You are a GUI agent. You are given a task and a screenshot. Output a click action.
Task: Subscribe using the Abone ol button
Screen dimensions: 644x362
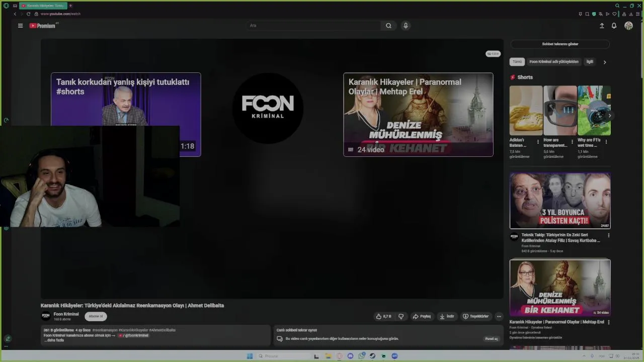point(96,316)
